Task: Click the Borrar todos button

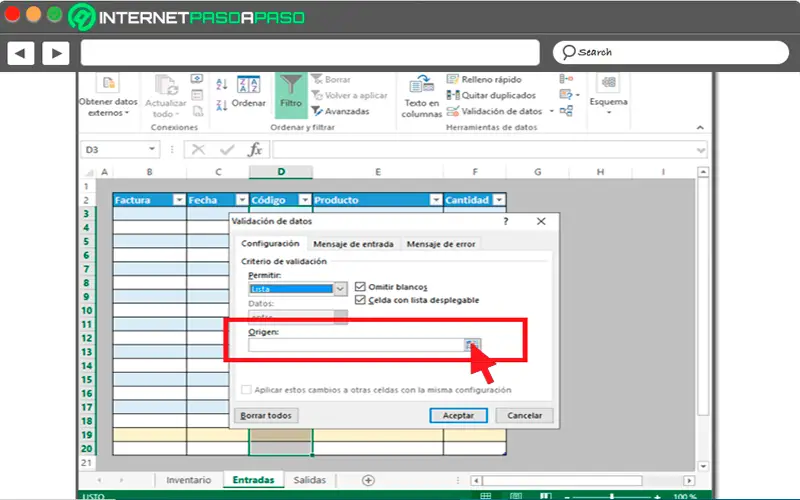Action: pos(266,415)
